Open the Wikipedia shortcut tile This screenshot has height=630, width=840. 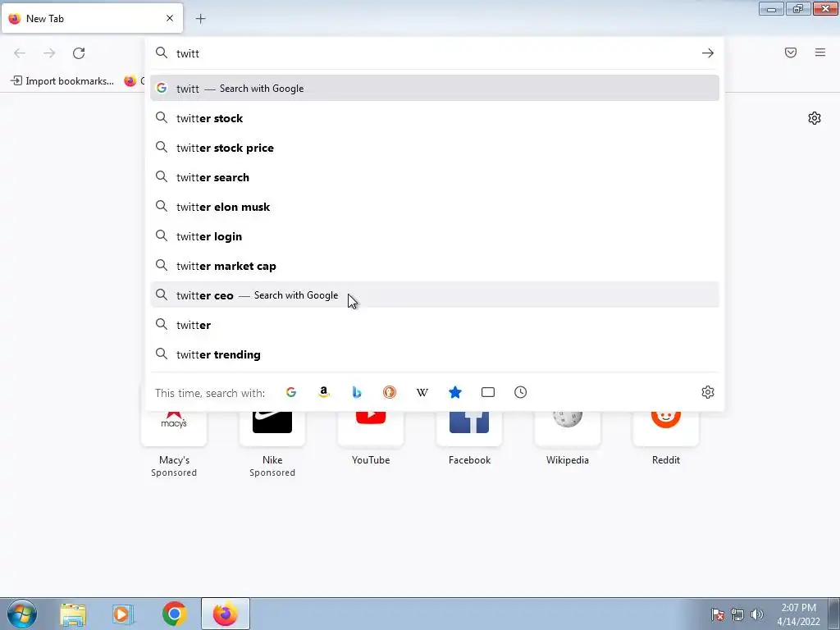(568, 438)
